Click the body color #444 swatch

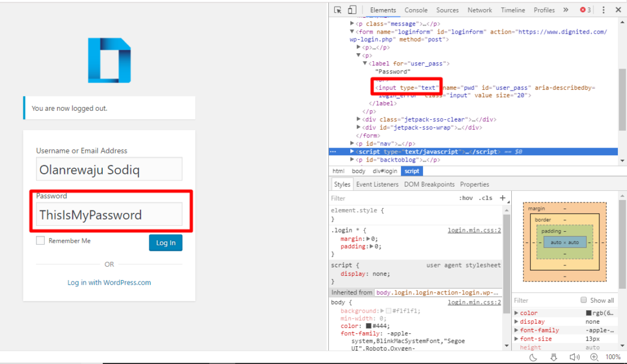tap(369, 325)
